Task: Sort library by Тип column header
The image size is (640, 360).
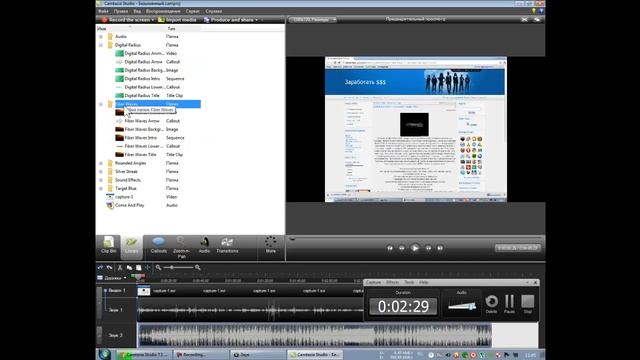Action: 171,29
